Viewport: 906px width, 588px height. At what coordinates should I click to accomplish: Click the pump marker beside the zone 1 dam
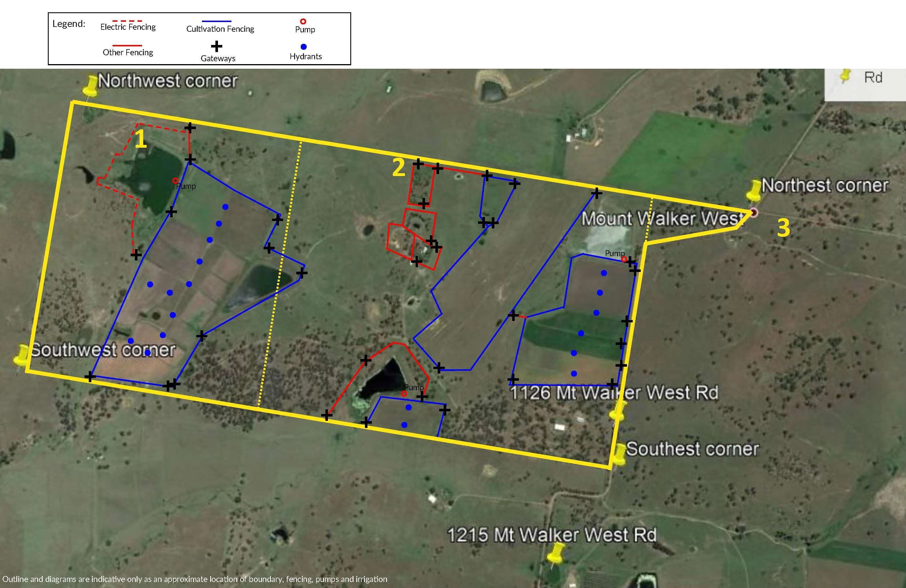(x=175, y=181)
